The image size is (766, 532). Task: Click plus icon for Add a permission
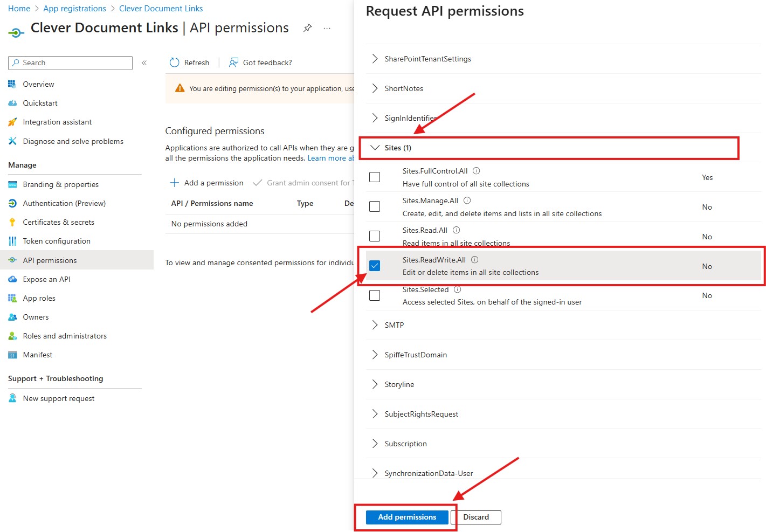click(175, 183)
